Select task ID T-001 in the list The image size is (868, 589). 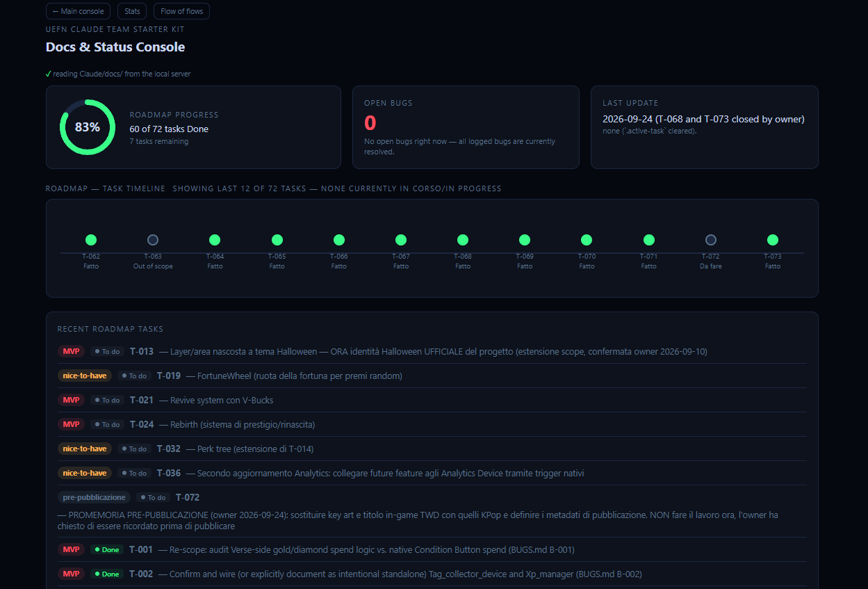(x=141, y=549)
